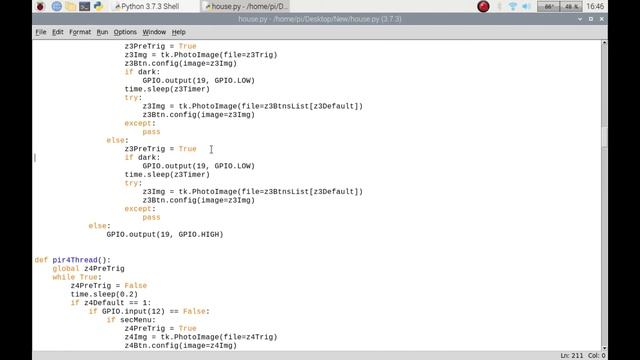The image size is (640, 360).
Task: Click the 'z4Img = tk.PhotoImage(file=z4Trig)' line
Action: [201, 337]
